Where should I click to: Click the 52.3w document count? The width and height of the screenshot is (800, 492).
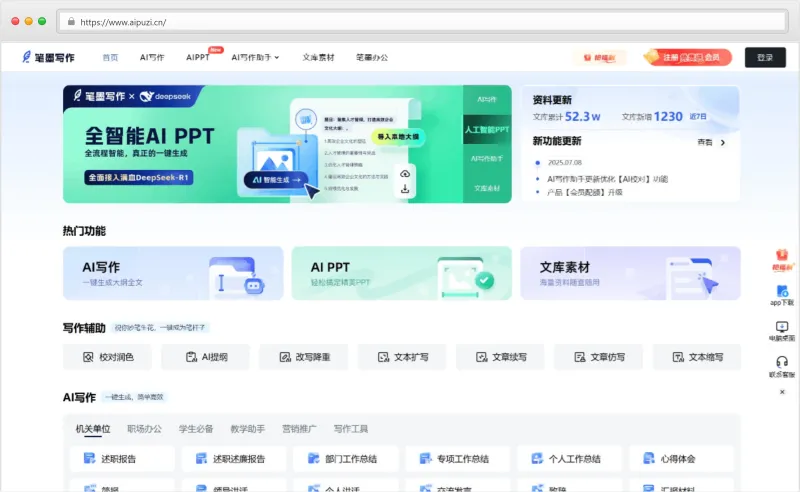(582, 116)
